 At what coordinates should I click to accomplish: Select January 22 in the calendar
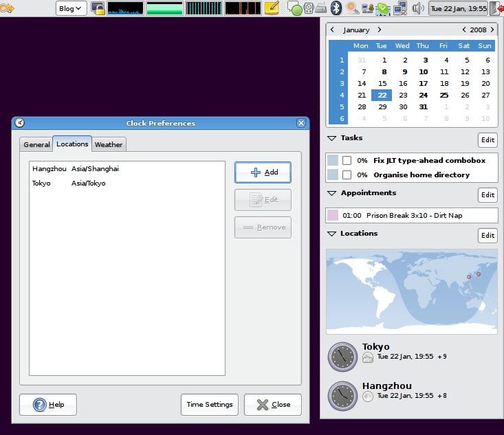point(382,95)
